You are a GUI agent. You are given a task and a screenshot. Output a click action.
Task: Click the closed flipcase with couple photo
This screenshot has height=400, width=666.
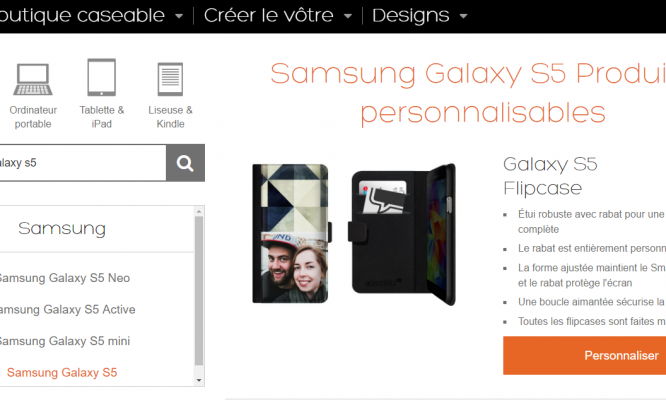tap(291, 234)
